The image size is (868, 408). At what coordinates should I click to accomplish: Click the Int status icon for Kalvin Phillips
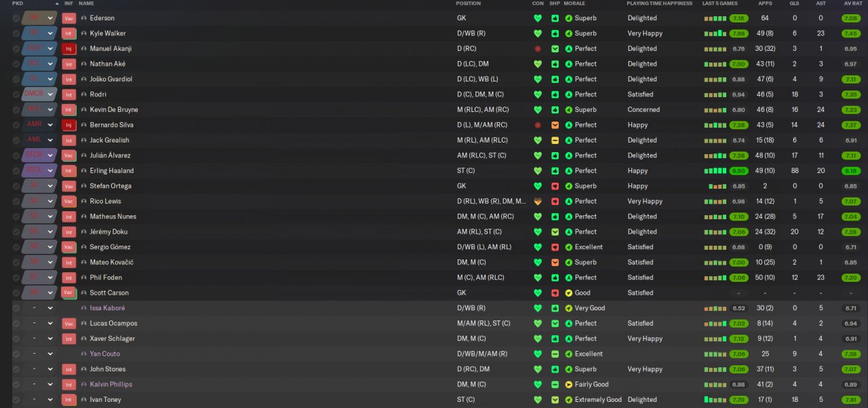click(68, 385)
